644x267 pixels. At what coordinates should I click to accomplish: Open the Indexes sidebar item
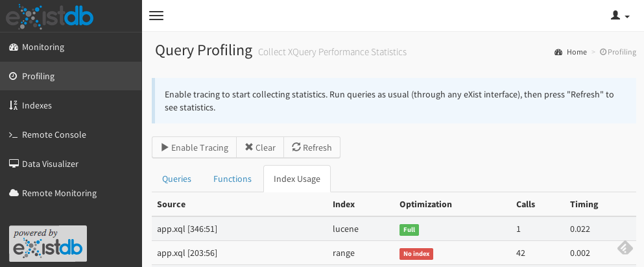(x=37, y=105)
